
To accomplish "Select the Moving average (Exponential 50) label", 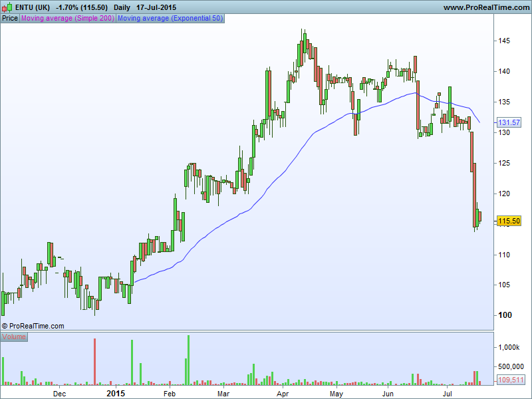I will pyautogui.click(x=170, y=18).
